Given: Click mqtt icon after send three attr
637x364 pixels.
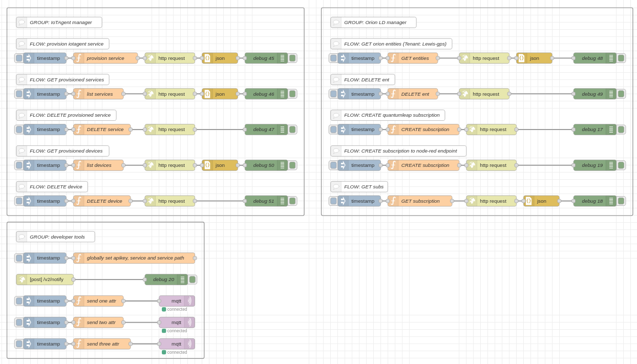Looking at the screenshot, I should [189, 344].
